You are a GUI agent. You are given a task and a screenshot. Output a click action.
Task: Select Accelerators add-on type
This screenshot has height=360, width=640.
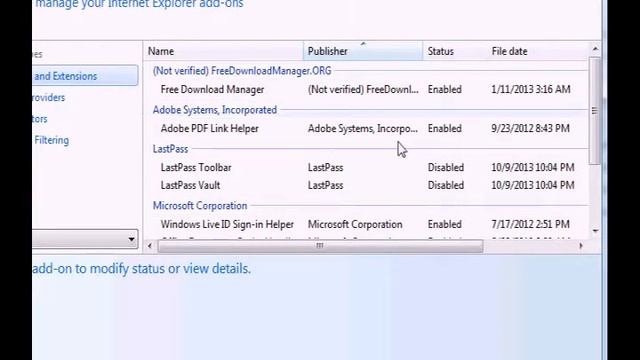click(x=40, y=119)
